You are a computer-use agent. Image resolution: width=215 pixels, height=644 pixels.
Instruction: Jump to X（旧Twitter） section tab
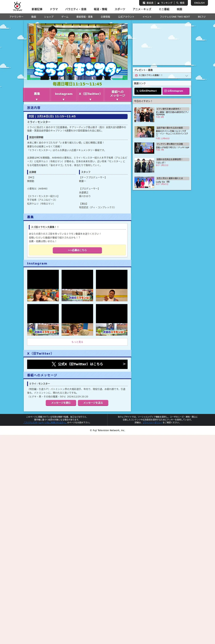tap(90, 95)
